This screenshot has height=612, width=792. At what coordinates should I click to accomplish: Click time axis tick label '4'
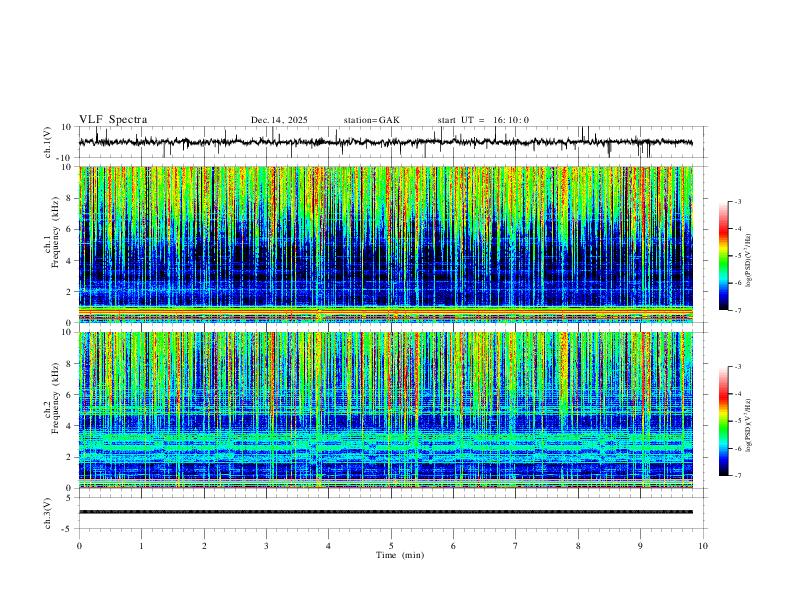(329, 546)
